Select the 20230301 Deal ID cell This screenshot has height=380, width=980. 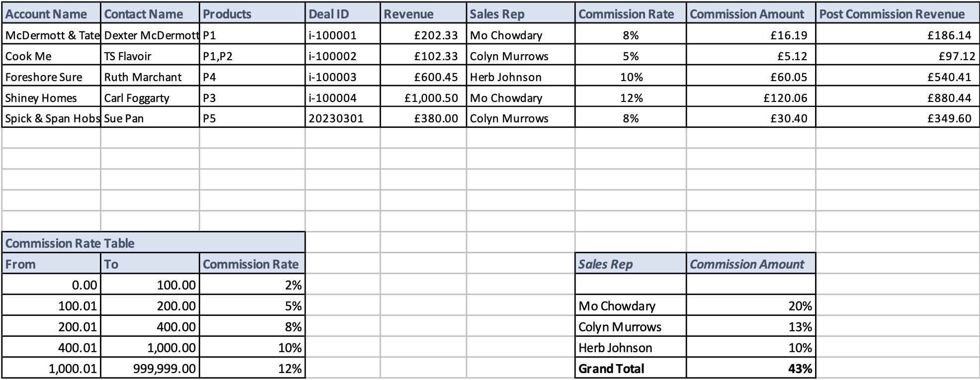pyautogui.click(x=342, y=118)
